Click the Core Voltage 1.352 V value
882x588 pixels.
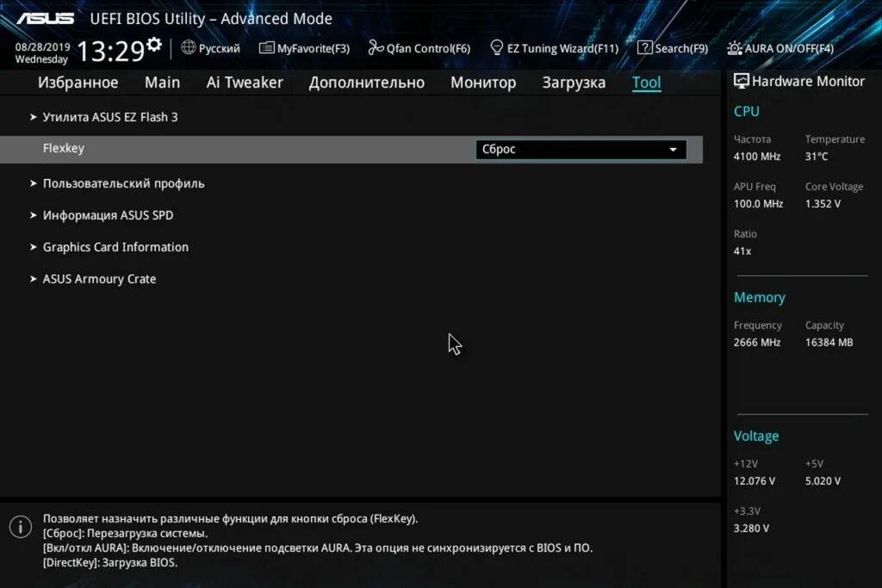tap(823, 204)
